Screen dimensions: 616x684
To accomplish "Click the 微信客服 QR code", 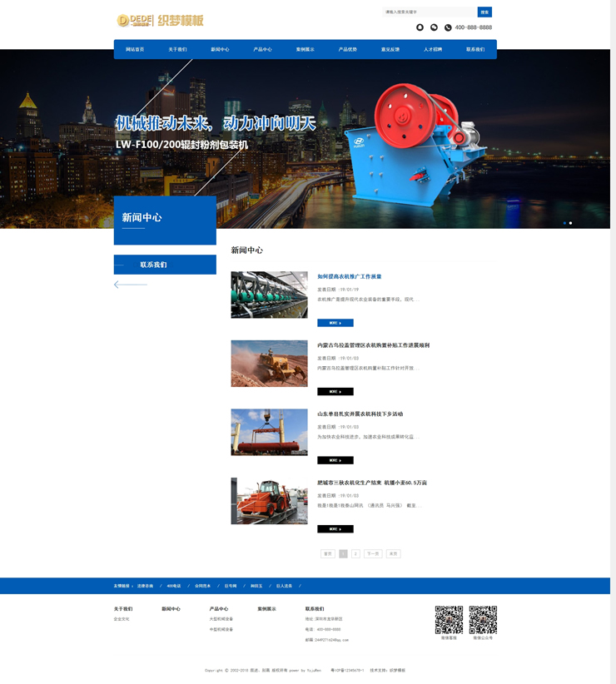I will pos(449,620).
